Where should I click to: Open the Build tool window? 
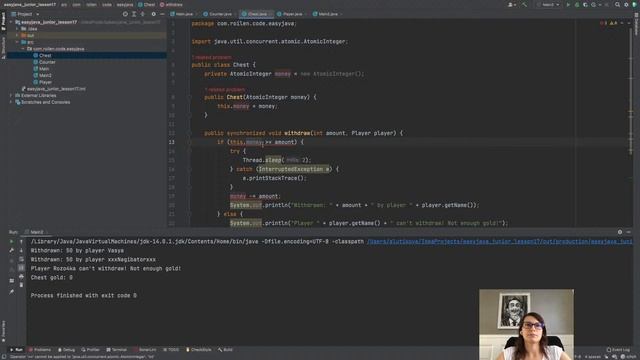(225, 350)
